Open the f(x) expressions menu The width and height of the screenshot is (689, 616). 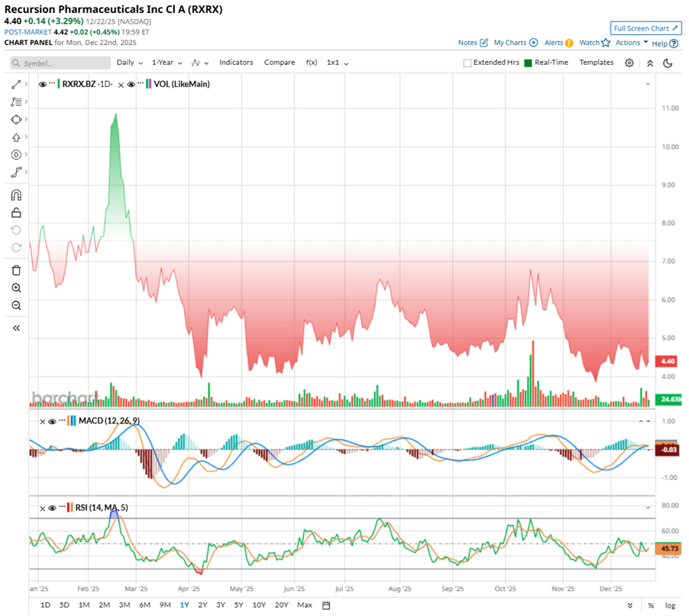(x=312, y=63)
